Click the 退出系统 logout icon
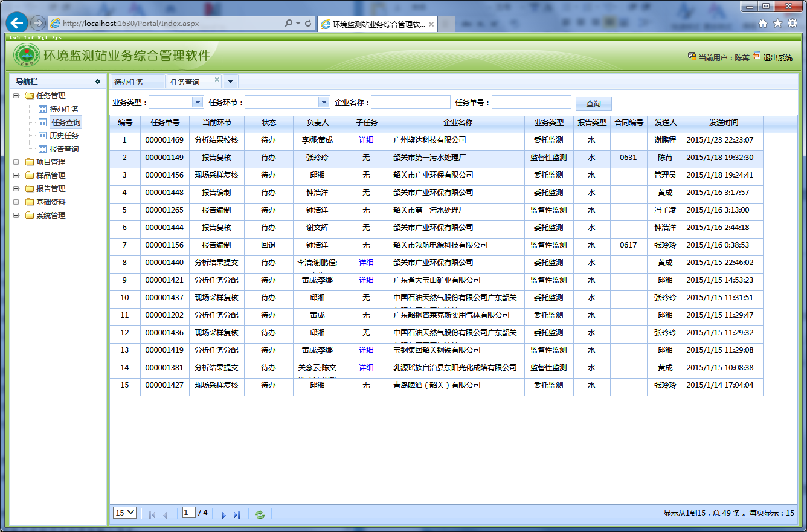 point(756,56)
